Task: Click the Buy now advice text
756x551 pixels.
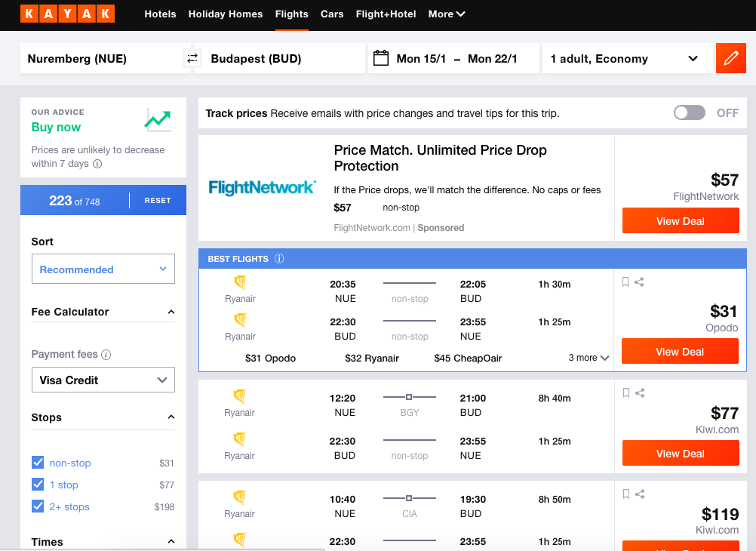Action: (56, 127)
